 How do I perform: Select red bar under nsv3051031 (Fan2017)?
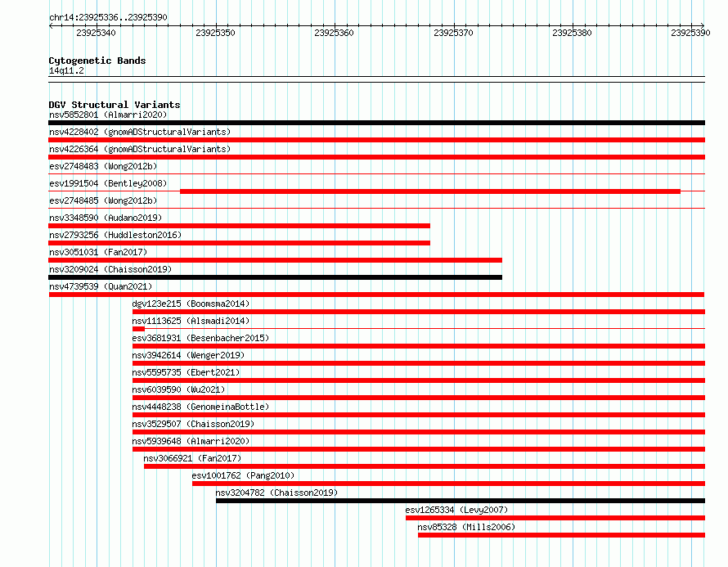point(275,260)
